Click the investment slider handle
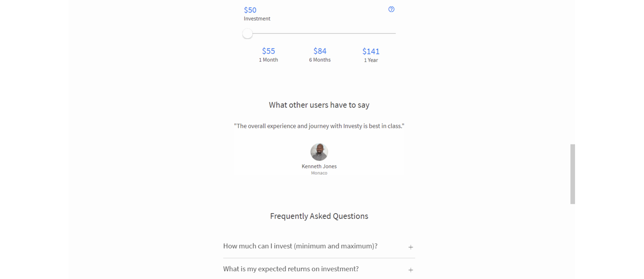This screenshot has height=279, width=644. tap(247, 34)
